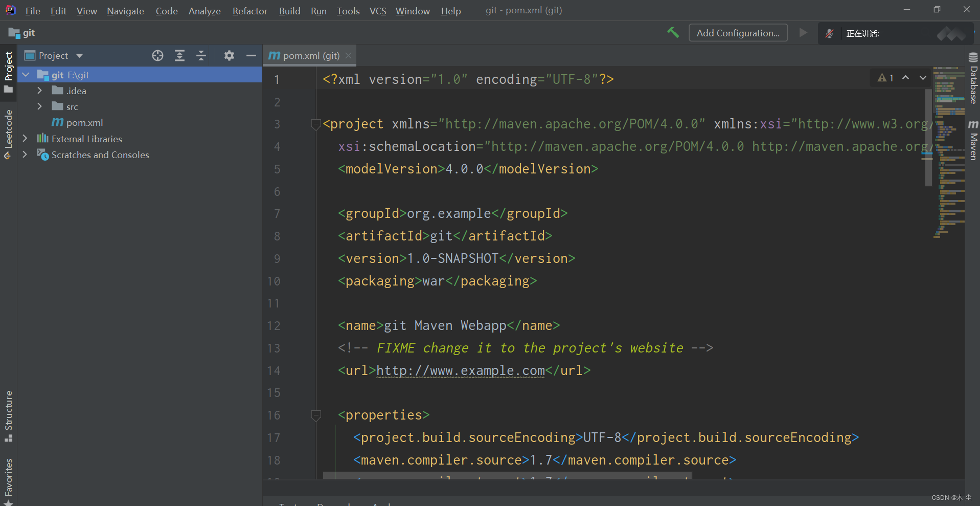This screenshot has height=506, width=980.
Task: Toggle the Structure tool window
Action: [8, 416]
